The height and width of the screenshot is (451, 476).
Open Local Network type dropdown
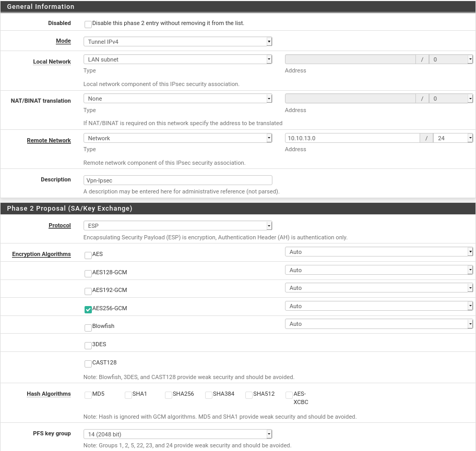coord(177,59)
